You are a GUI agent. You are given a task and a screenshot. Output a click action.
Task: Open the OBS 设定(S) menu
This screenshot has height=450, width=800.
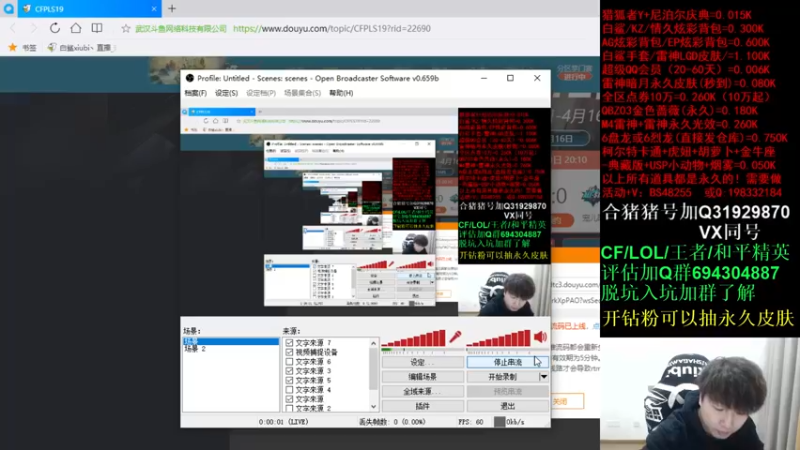(x=226, y=93)
